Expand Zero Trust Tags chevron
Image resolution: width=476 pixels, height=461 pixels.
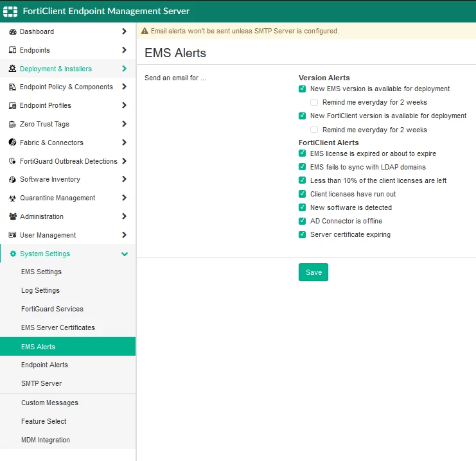click(124, 124)
